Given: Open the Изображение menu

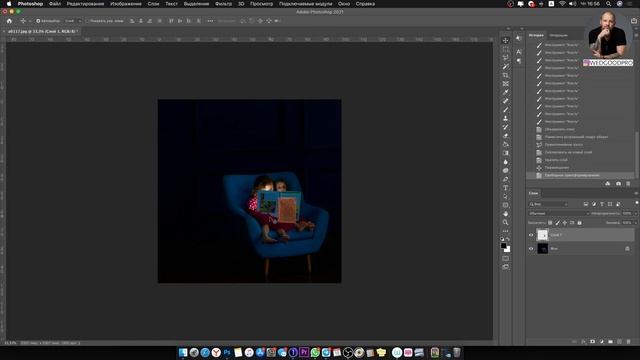Looking at the screenshot, I should (126, 4).
